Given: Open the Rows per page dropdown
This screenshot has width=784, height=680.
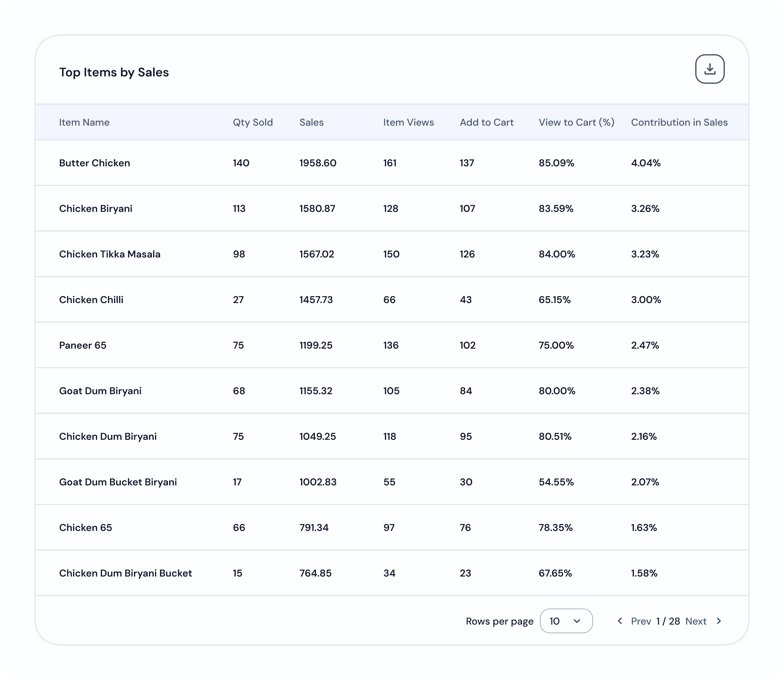Looking at the screenshot, I should coord(566,621).
